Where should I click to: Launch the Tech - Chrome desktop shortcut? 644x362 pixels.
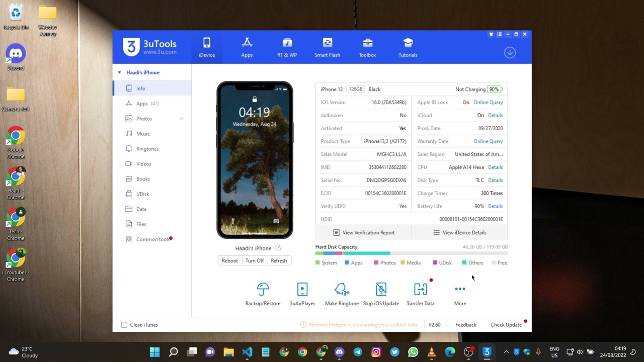coord(16,224)
